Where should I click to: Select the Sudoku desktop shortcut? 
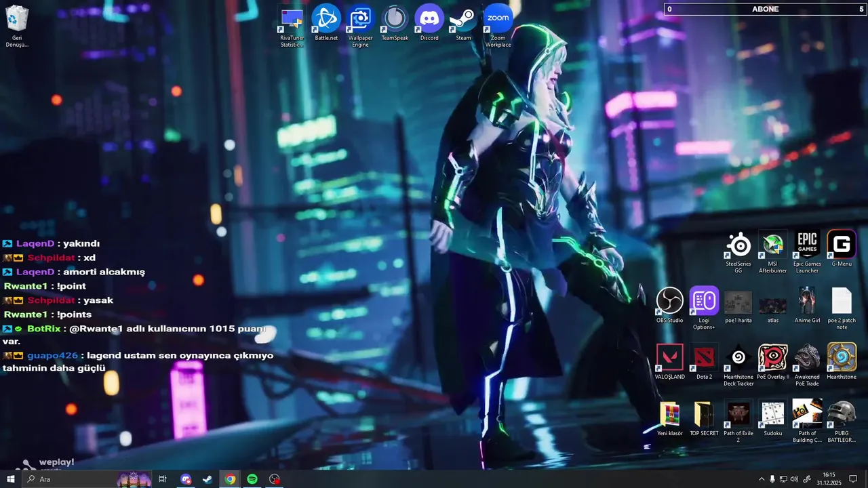[772, 418]
